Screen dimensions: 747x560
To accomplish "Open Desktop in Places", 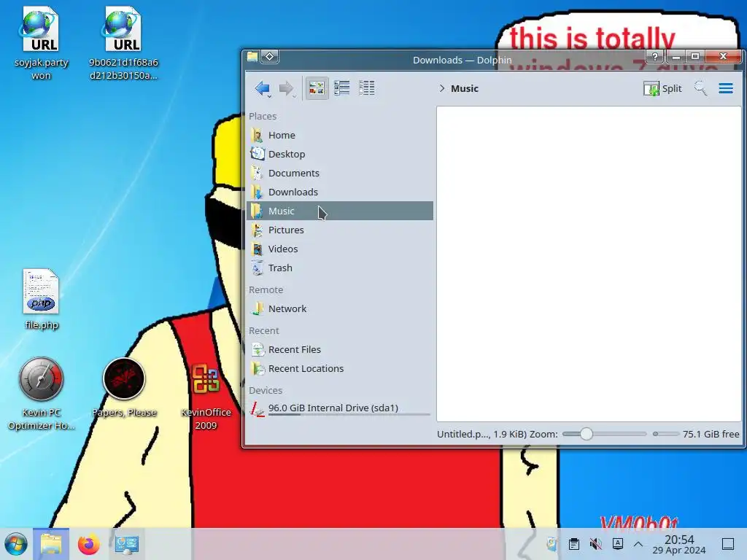I will pyautogui.click(x=340, y=155).
